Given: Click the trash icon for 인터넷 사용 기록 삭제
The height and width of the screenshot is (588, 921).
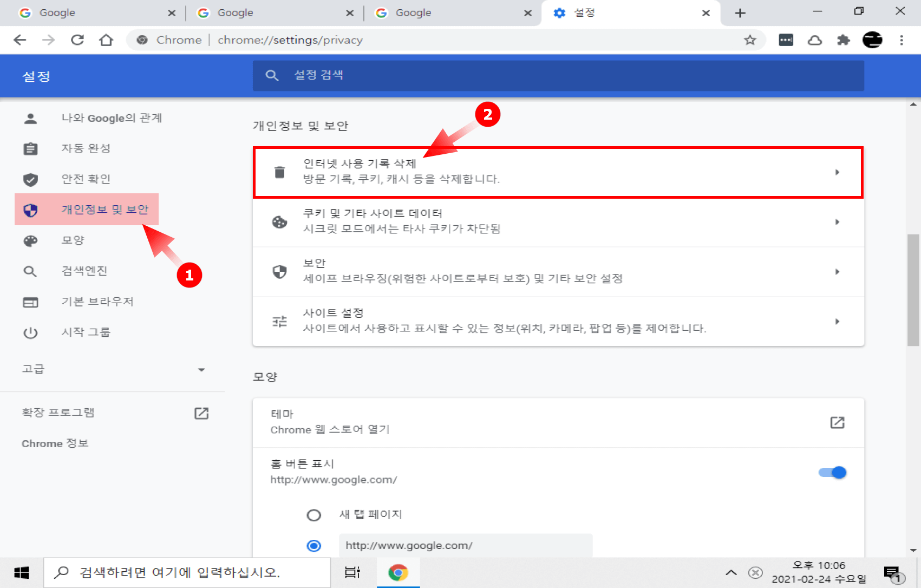Looking at the screenshot, I should tap(279, 172).
